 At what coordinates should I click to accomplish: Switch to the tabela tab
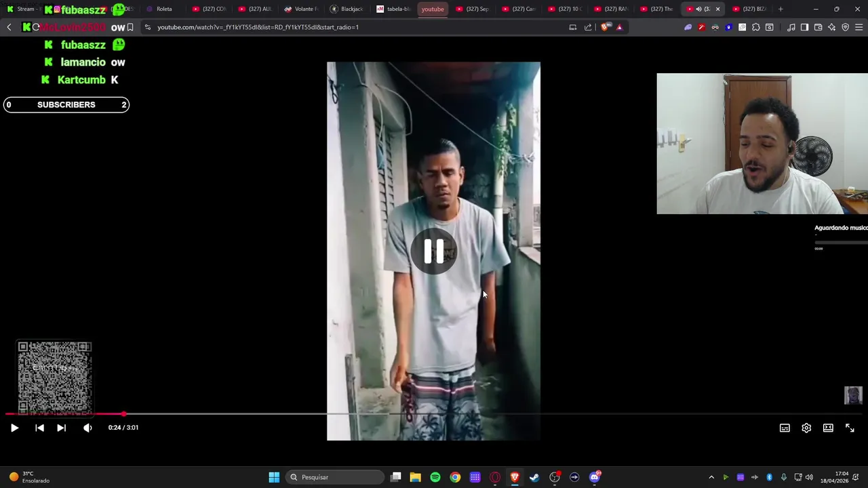pyautogui.click(x=393, y=9)
